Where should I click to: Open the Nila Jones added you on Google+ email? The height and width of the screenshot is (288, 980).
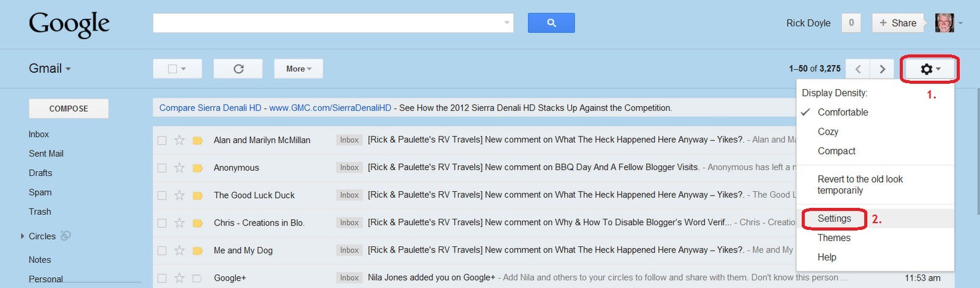[431, 277]
